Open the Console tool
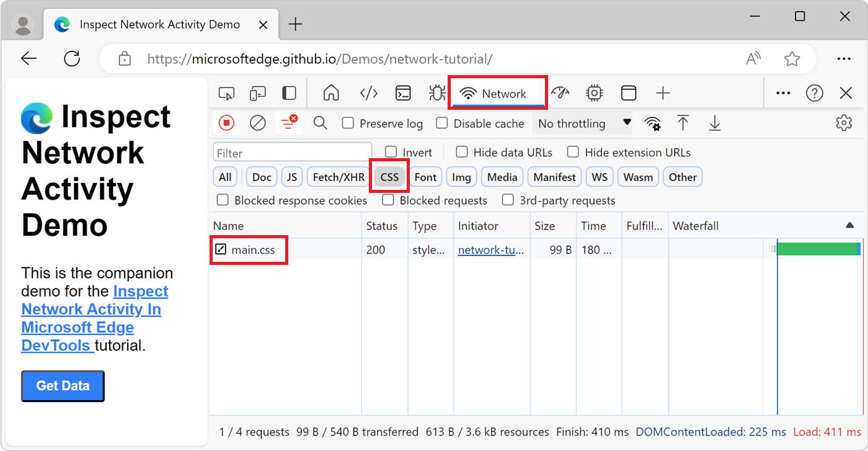 click(403, 92)
